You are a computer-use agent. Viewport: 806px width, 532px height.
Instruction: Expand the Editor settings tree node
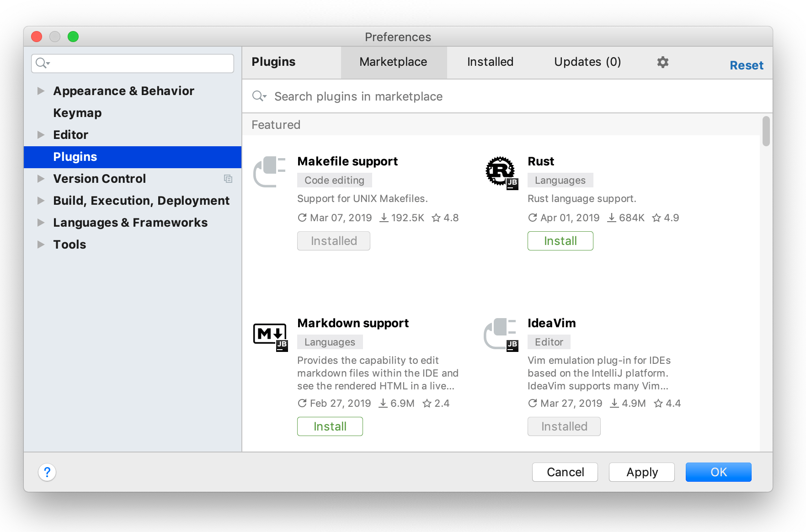[41, 135]
